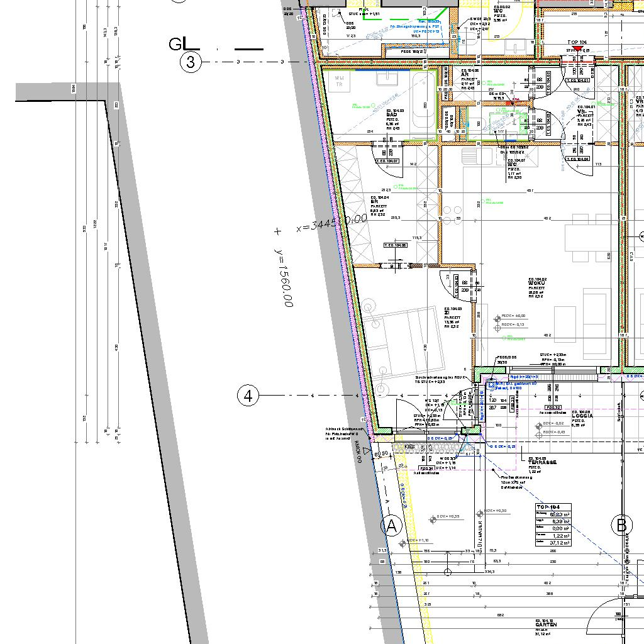Image resolution: width=644 pixels, height=644 pixels.
Task: Select the GARTEN room label
Action: click(x=547, y=625)
